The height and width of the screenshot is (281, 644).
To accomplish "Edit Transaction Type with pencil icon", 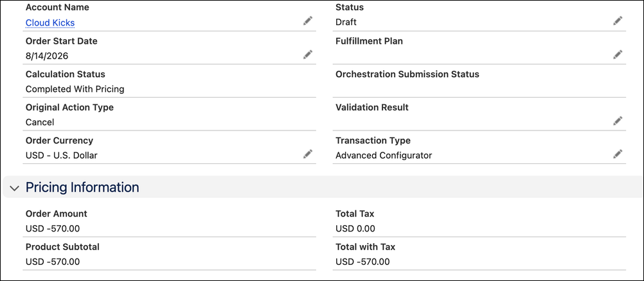I will pyautogui.click(x=618, y=154).
